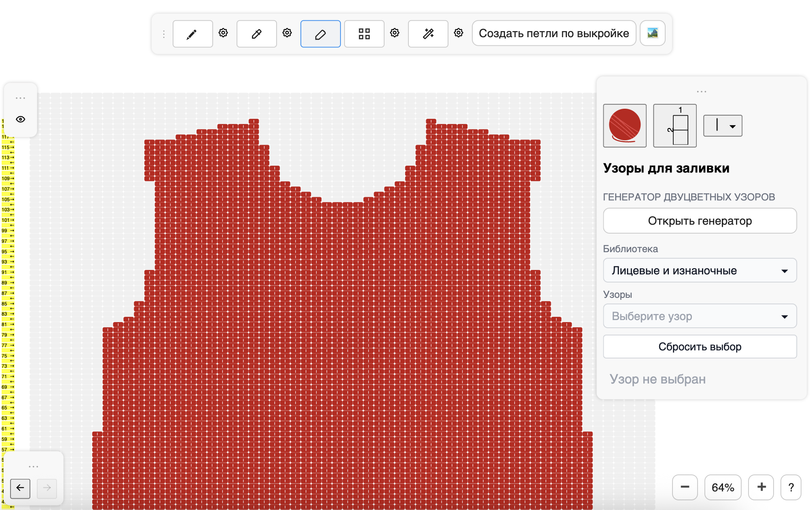Zoom in with the plus button
Image resolution: width=812 pixels, height=510 pixels.
point(761,487)
